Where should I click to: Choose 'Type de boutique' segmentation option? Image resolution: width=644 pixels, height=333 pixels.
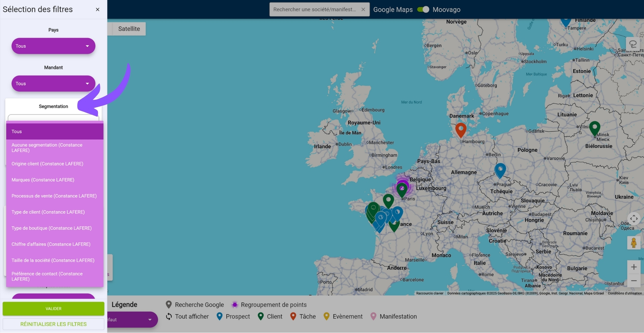[x=51, y=228]
